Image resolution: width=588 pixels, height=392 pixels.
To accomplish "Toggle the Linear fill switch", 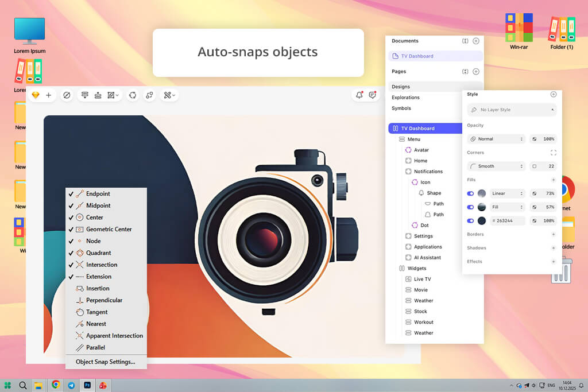I will [x=471, y=193].
